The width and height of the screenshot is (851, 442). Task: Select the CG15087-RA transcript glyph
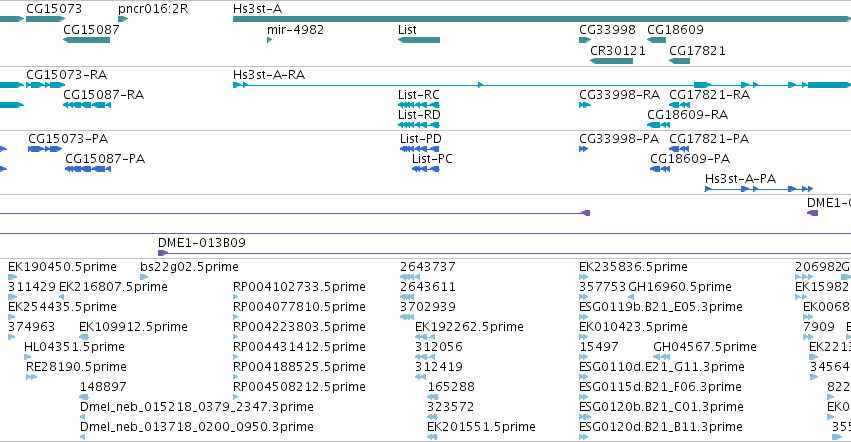tap(87, 105)
